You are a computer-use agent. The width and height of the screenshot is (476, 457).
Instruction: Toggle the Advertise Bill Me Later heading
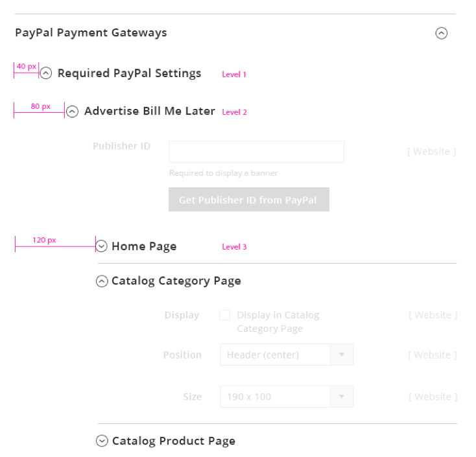coord(149,111)
